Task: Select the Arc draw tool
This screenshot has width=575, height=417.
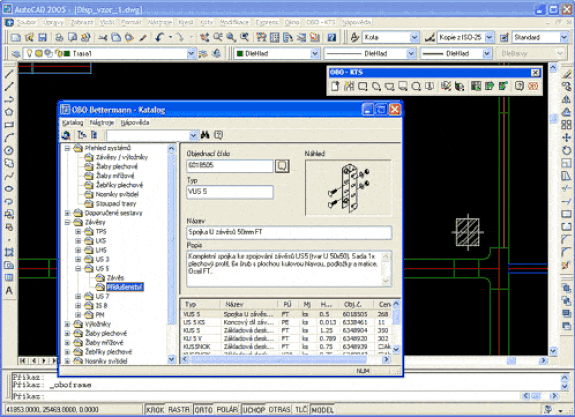Action: 9,138
